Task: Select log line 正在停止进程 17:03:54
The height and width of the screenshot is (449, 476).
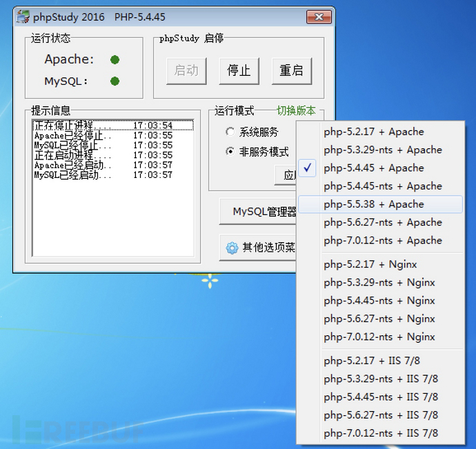Action: [x=113, y=126]
